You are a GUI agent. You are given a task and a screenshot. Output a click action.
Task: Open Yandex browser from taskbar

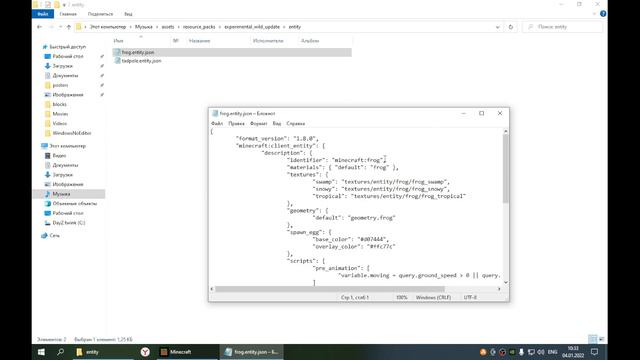point(145,352)
